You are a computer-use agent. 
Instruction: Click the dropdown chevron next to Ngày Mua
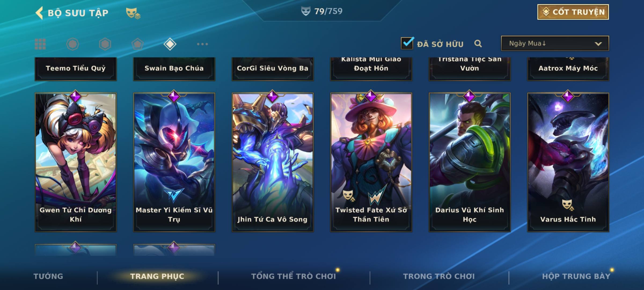click(598, 44)
